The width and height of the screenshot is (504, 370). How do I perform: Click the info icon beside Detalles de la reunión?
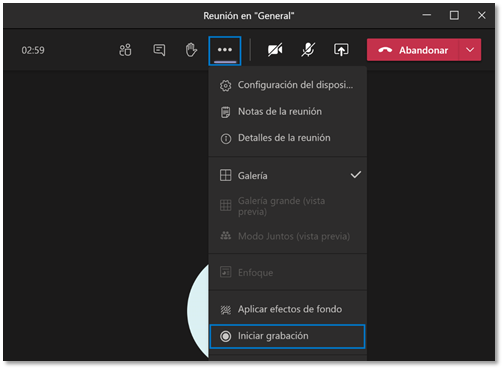coord(226,138)
